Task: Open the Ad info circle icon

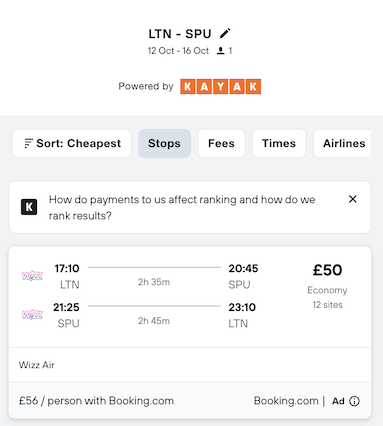Action: 354,401
